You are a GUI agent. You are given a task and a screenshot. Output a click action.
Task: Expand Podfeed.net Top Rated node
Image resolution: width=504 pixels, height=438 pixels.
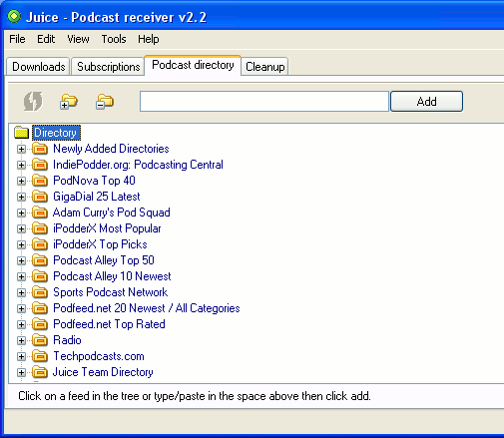pos(21,324)
